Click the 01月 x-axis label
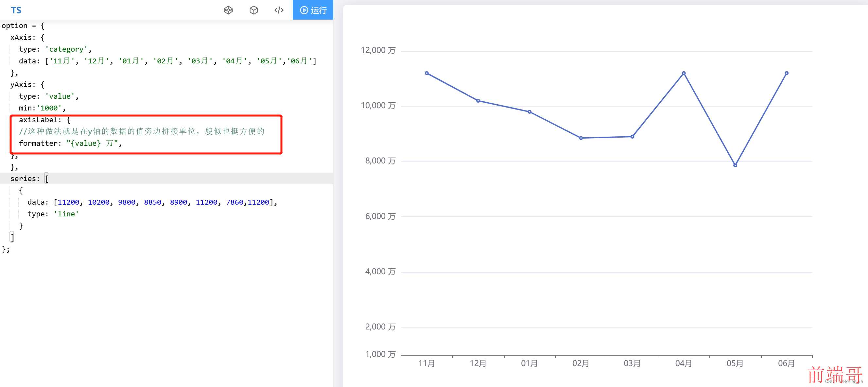This screenshot has width=868, height=387. point(529,363)
